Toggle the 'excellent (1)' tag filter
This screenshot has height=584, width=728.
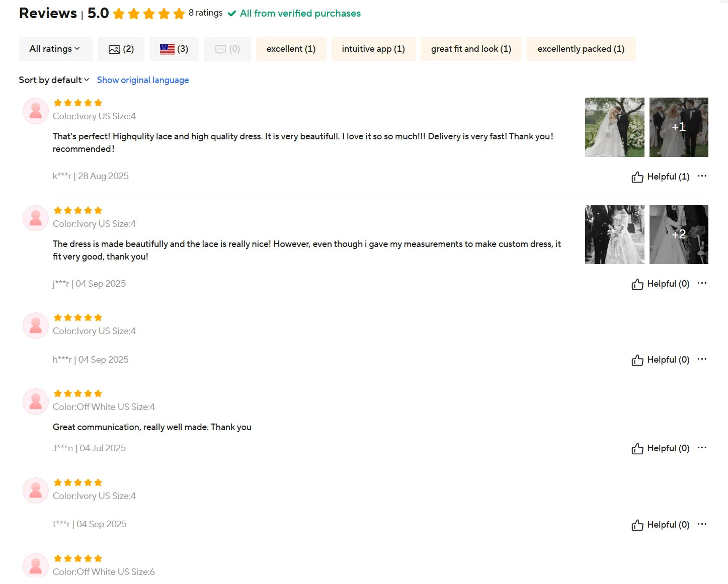[x=291, y=49]
